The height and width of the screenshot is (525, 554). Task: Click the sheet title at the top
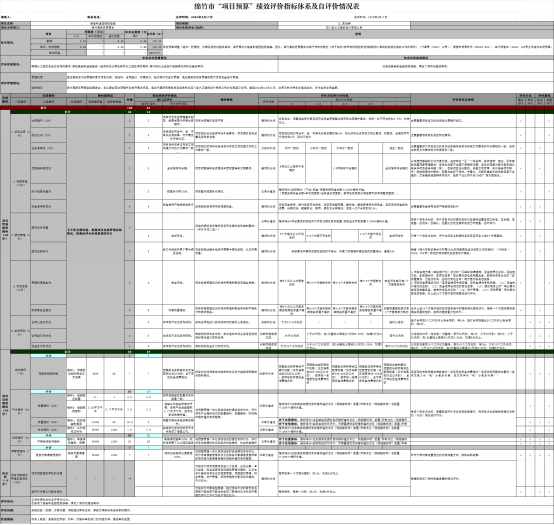click(277, 6)
